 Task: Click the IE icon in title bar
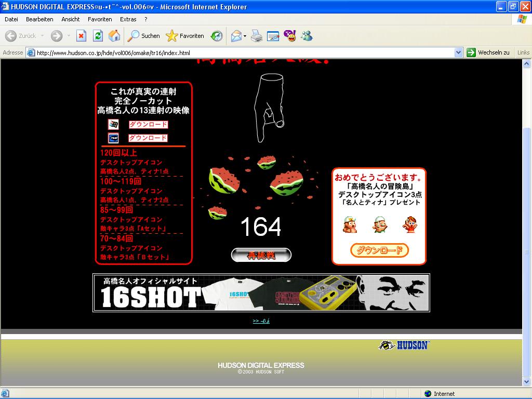click(x=5, y=6)
